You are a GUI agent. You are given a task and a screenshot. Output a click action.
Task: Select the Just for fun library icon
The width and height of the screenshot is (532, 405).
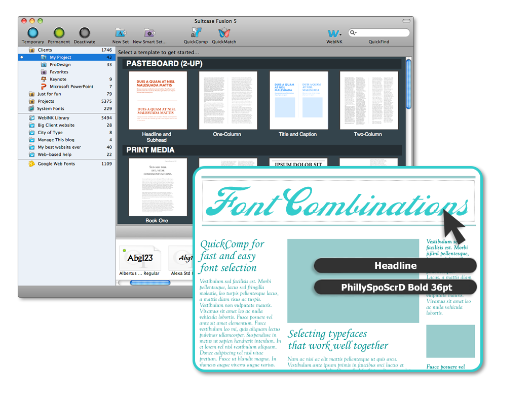tap(31, 94)
